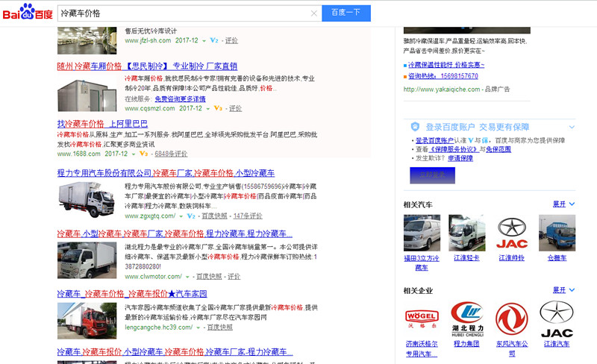Open the 找冷藏车价格_上阿里巴巴 result link
597x364 pixels.
point(102,124)
